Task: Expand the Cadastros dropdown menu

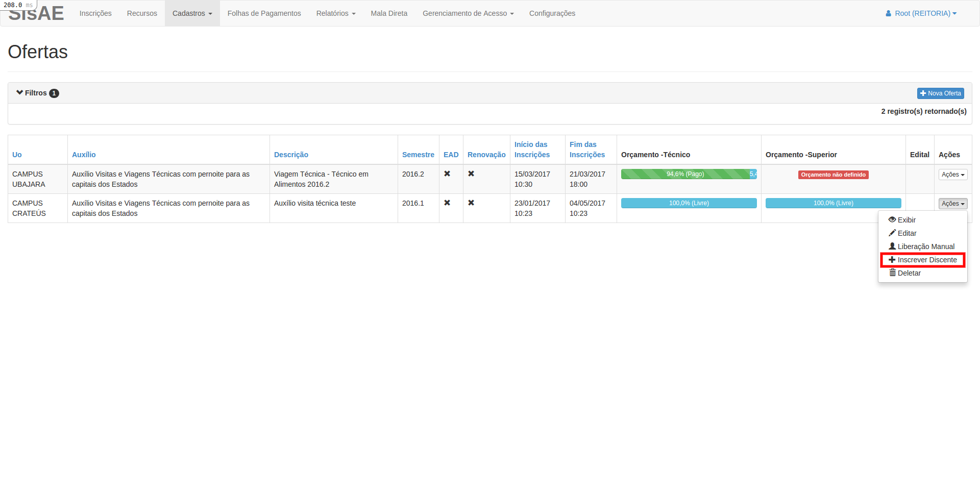Action: click(192, 13)
